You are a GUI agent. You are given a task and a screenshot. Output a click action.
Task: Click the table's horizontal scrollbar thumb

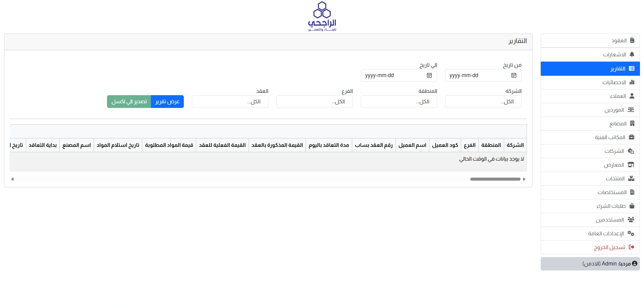point(495,179)
